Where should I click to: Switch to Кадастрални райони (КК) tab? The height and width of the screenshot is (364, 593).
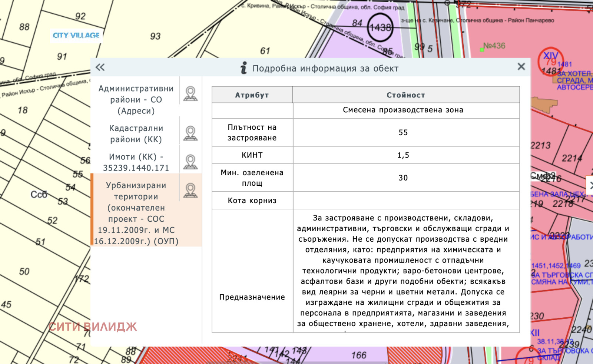136,134
